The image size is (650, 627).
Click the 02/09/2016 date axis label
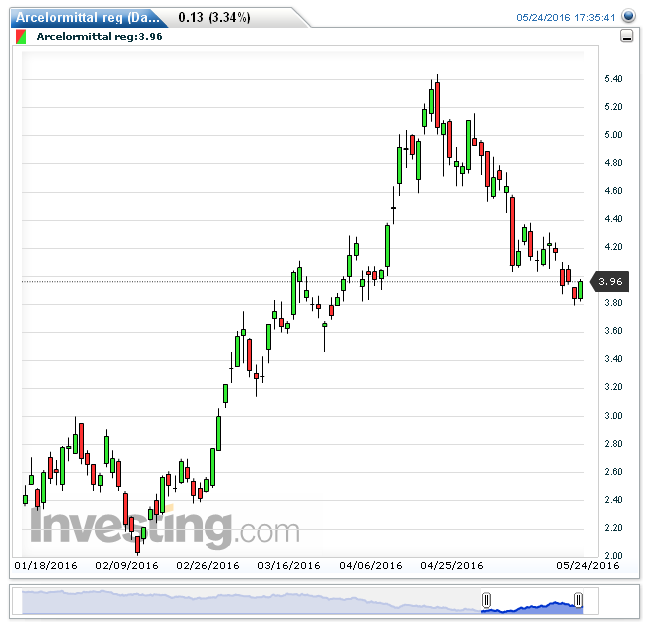127,566
